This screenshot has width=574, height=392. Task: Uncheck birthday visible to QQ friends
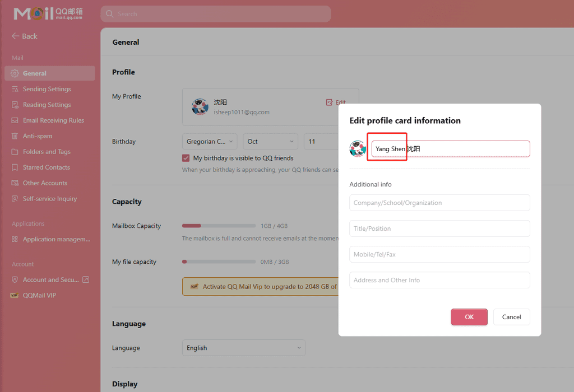click(186, 158)
